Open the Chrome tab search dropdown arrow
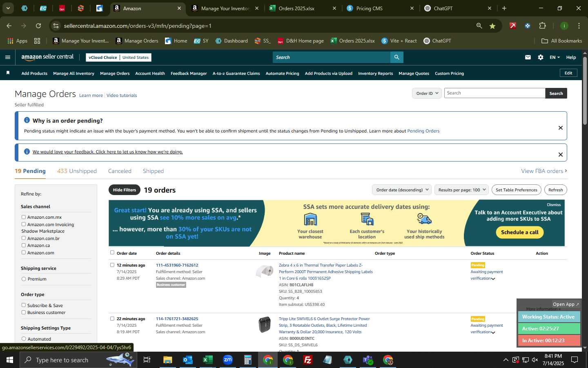Image resolution: width=588 pixels, height=368 pixels. [x=8, y=8]
